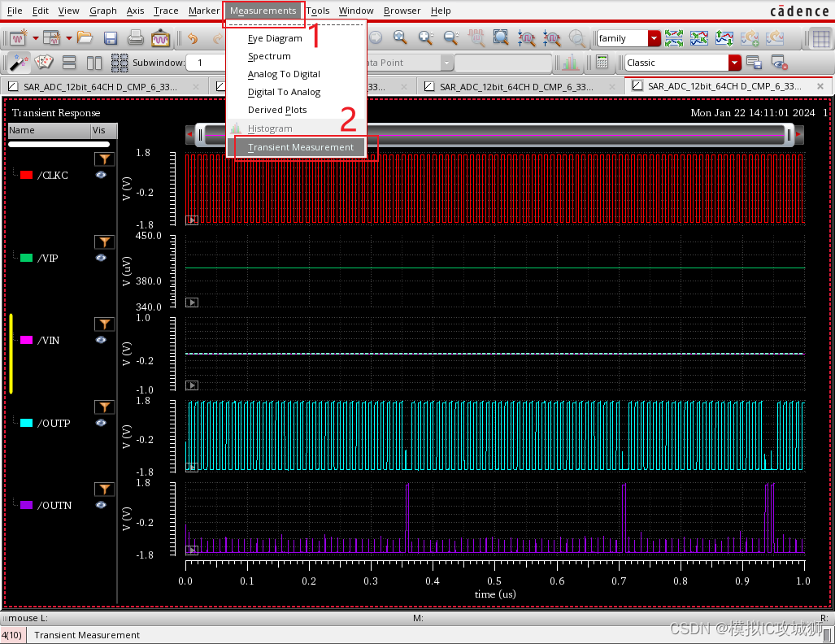Open a file with the folder icon

coord(85,37)
